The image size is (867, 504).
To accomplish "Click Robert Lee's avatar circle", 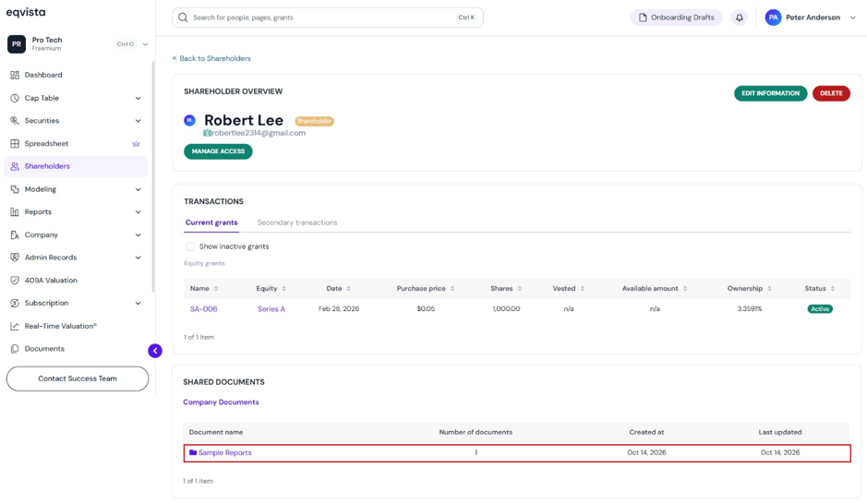I will pos(189,120).
